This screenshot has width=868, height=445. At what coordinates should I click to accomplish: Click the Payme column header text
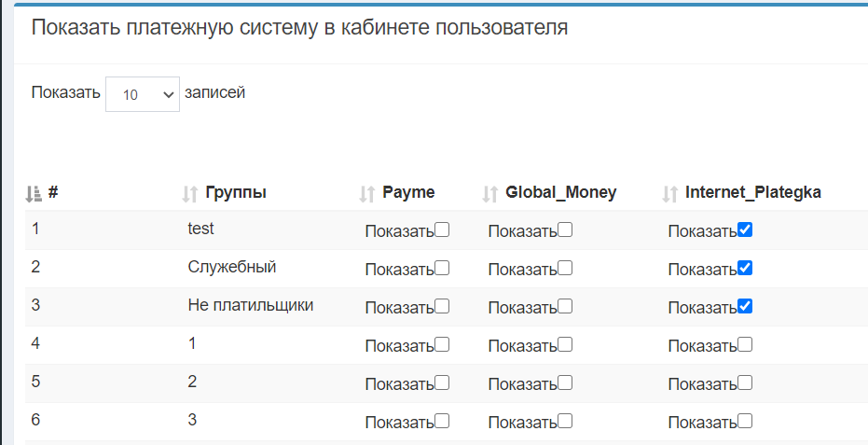pos(408,192)
